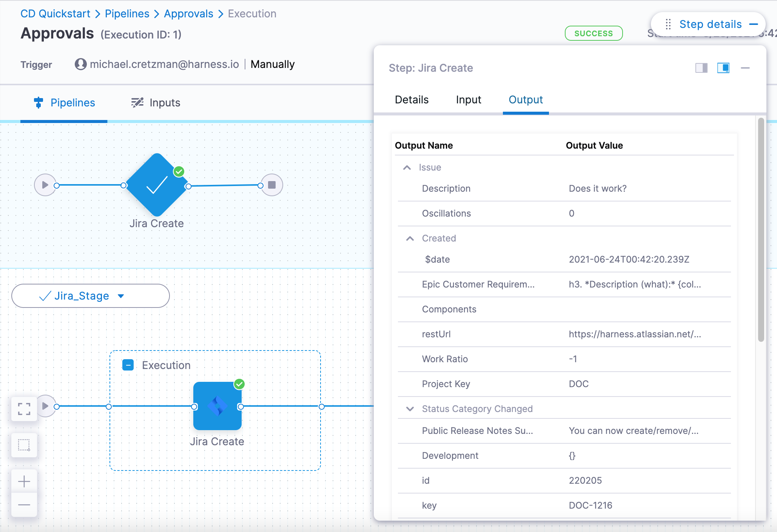
Task: Open the Inputs tab
Action: (156, 103)
